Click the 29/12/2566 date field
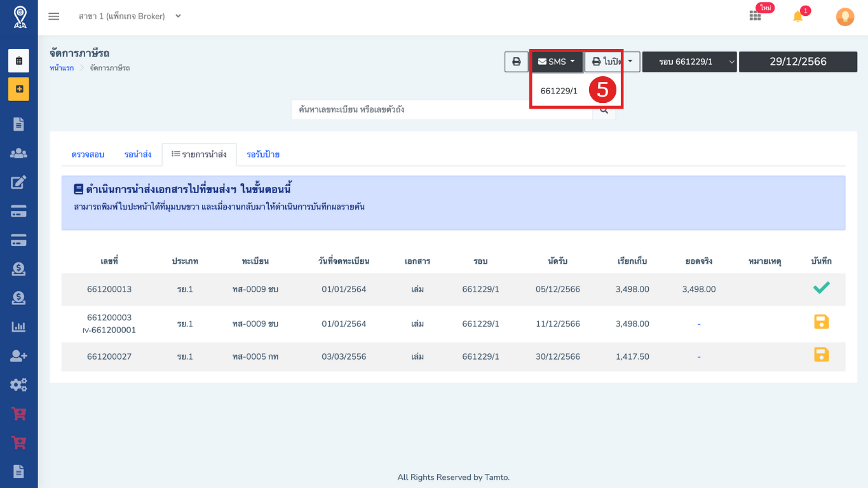This screenshot has height=488, width=868. tap(798, 62)
